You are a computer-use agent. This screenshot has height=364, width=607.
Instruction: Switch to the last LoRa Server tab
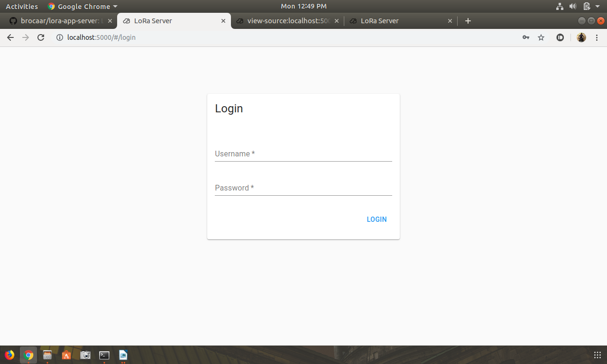401,21
